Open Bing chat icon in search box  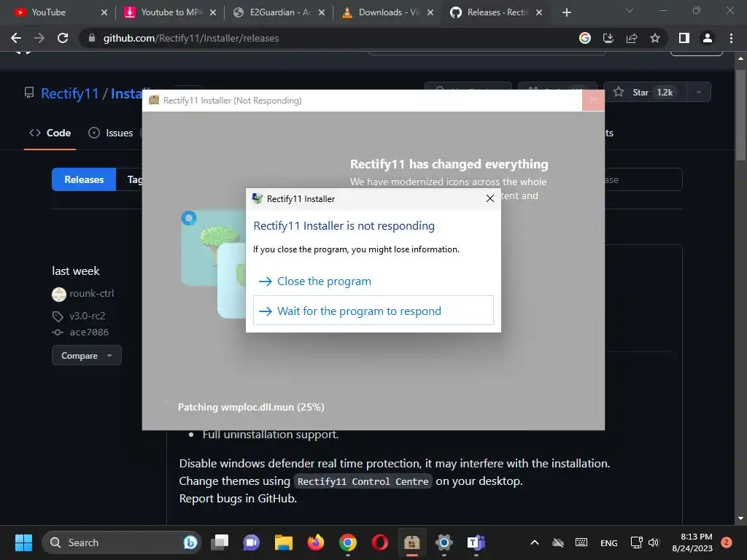tap(190, 542)
